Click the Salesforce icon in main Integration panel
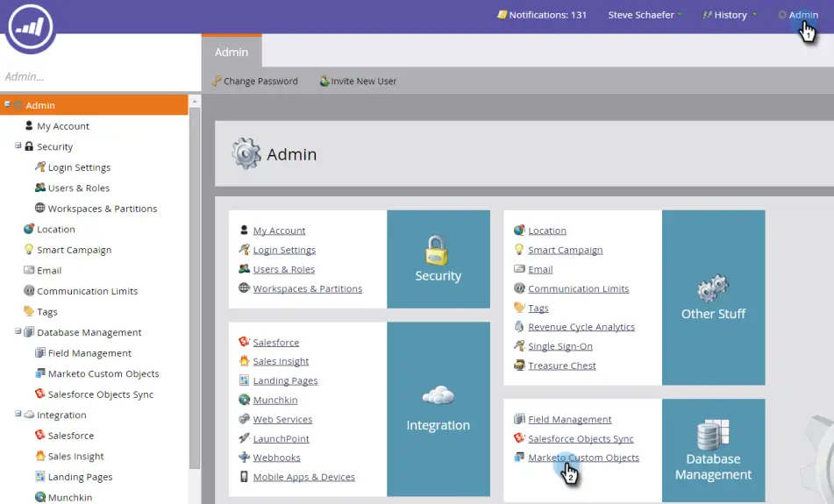 244,341
